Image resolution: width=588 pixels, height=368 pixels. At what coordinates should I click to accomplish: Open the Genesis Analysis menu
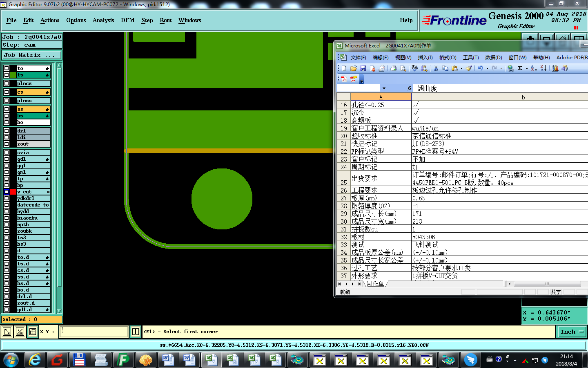click(103, 20)
